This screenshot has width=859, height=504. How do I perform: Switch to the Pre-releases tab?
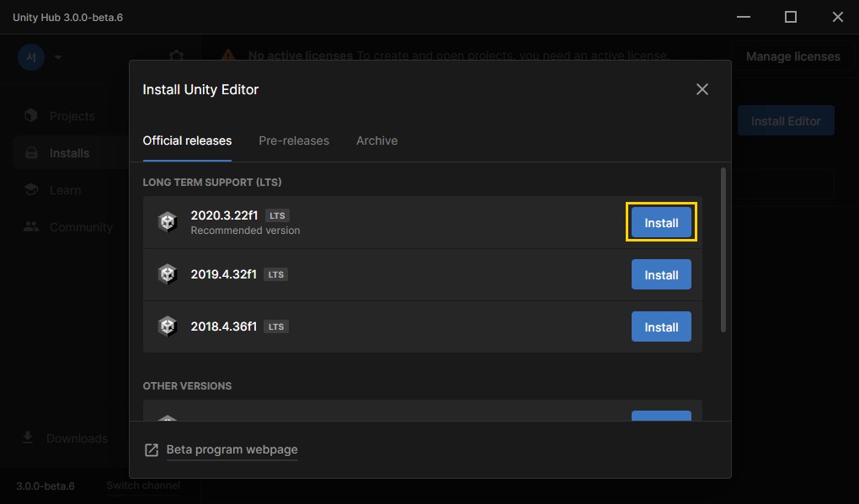pyautogui.click(x=294, y=141)
